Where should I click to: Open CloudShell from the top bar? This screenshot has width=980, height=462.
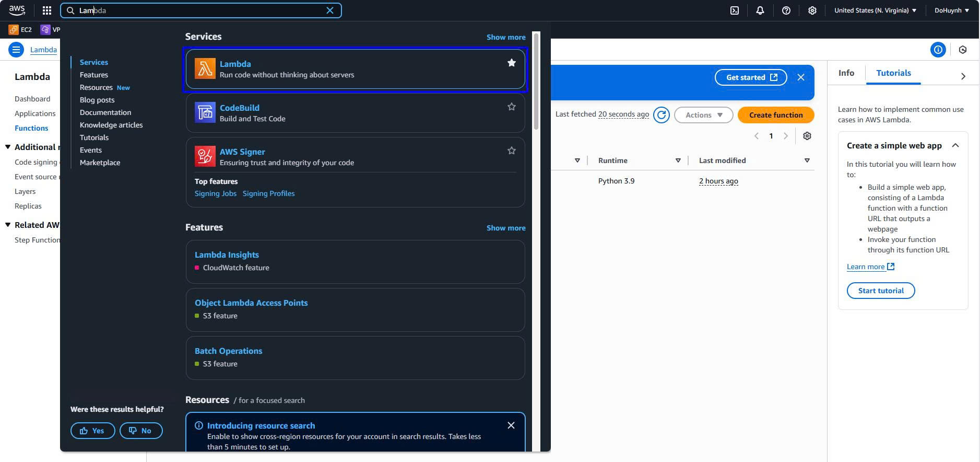pyautogui.click(x=735, y=10)
